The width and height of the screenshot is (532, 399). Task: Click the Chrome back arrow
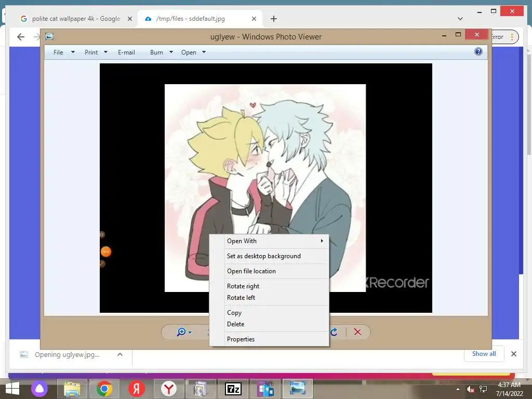point(21,37)
